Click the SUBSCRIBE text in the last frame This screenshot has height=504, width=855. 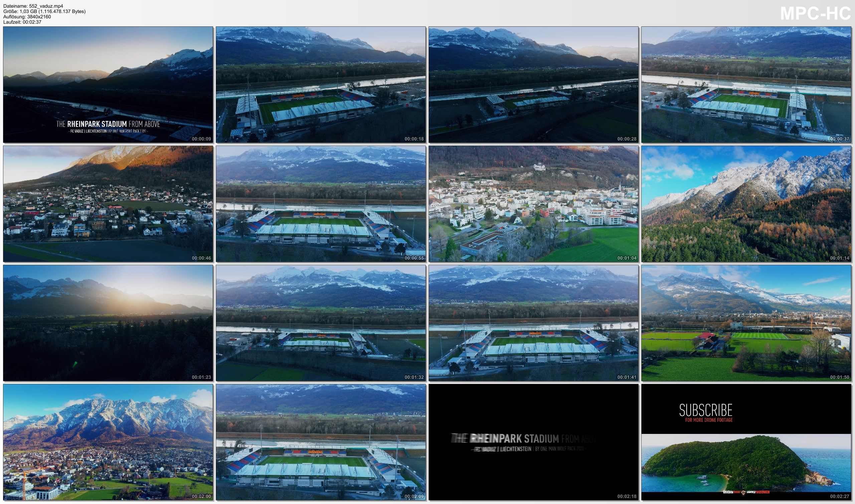coord(705,410)
